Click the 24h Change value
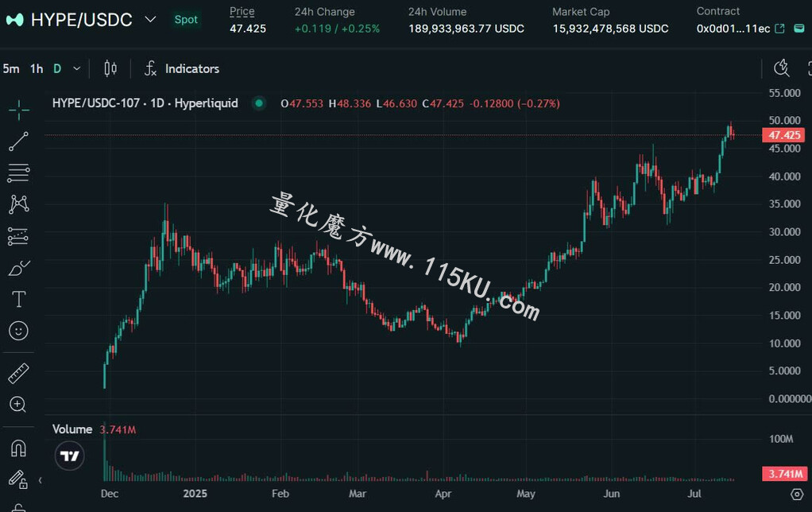Screen dimensions: 812x512 (337, 29)
